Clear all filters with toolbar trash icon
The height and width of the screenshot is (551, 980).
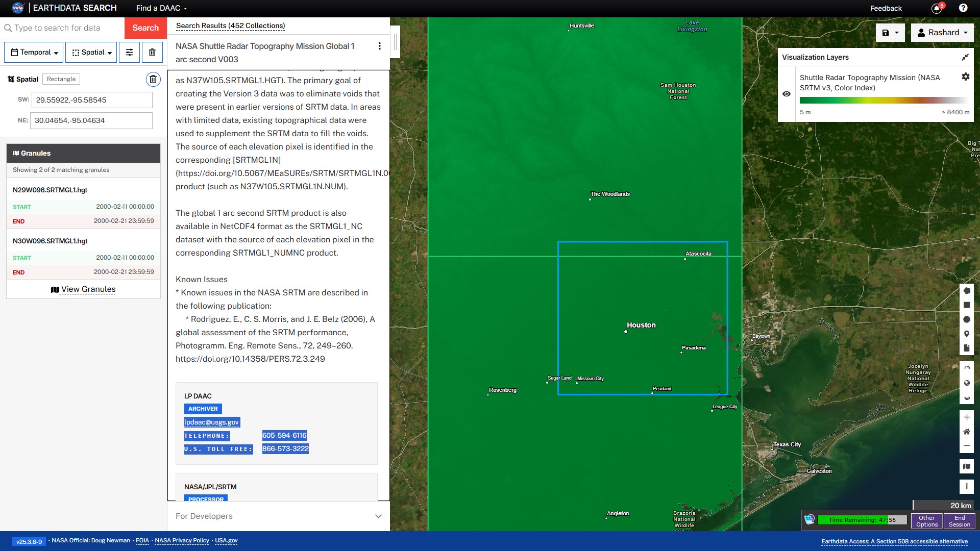click(152, 52)
